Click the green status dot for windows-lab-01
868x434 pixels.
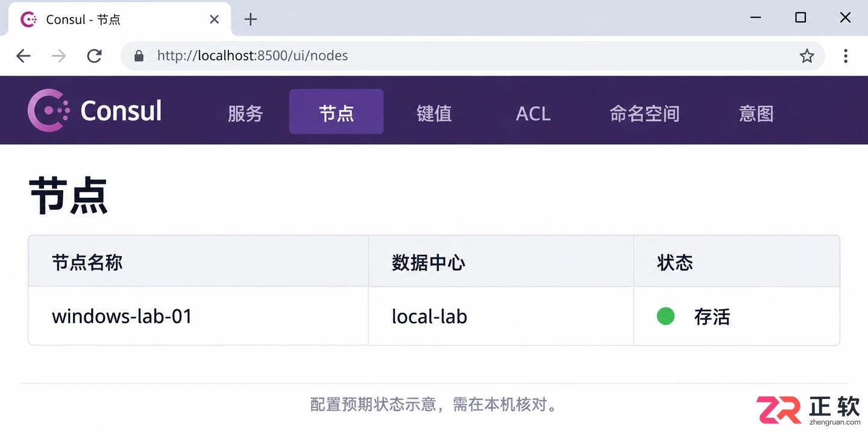(x=665, y=316)
